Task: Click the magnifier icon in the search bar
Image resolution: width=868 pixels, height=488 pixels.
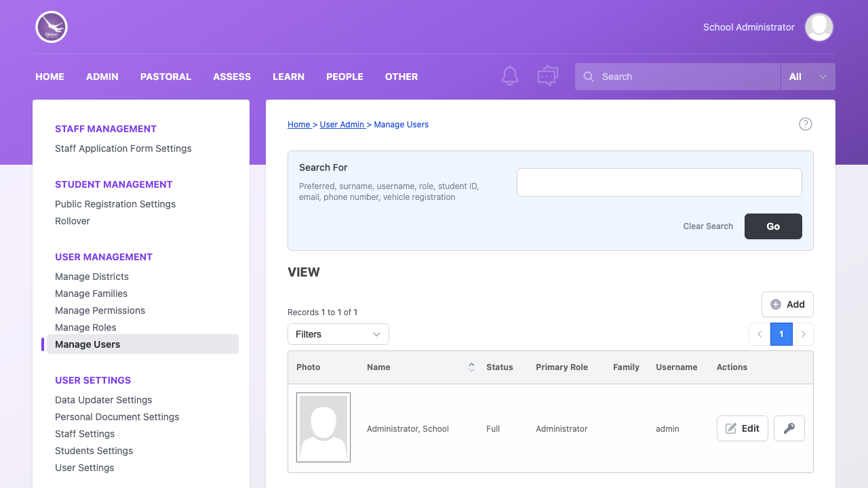Action: (589, 77)
